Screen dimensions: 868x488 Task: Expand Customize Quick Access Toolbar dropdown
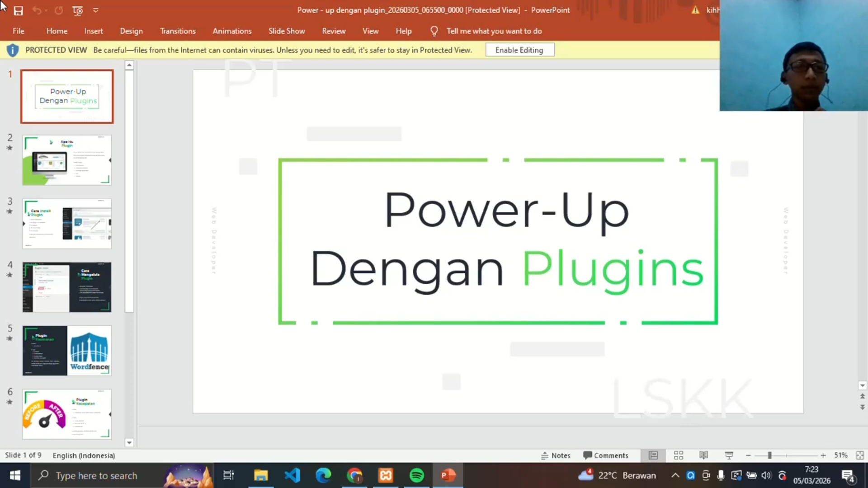point(96,10)
